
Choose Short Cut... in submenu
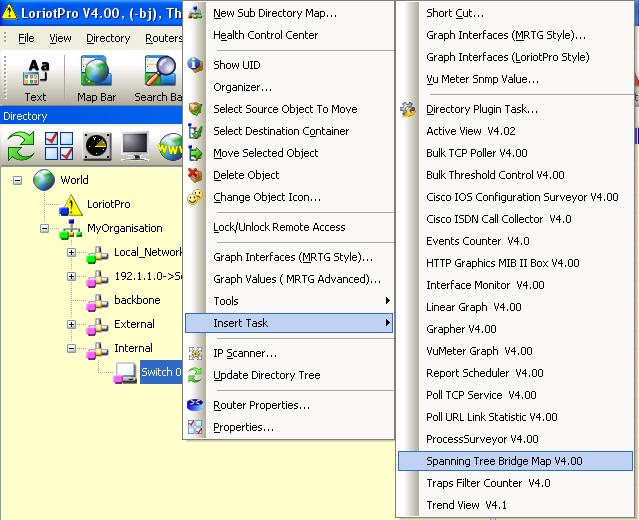point(515,13)
